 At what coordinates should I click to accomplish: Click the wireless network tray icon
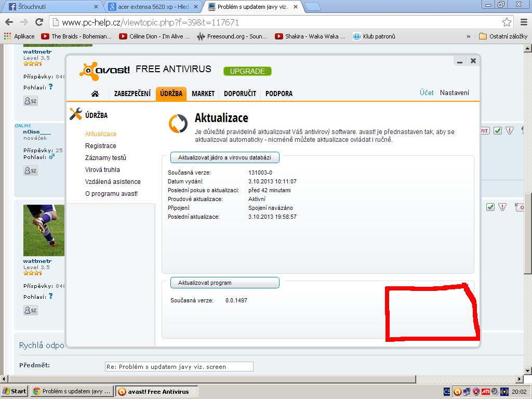tap(504, 392)
